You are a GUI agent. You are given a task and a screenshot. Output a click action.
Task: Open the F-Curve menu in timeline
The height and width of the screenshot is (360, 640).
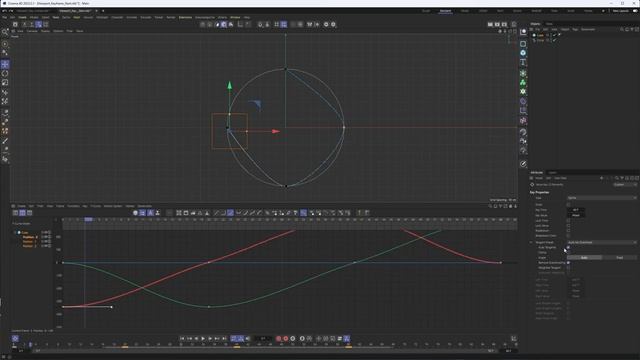coord(96,206)
